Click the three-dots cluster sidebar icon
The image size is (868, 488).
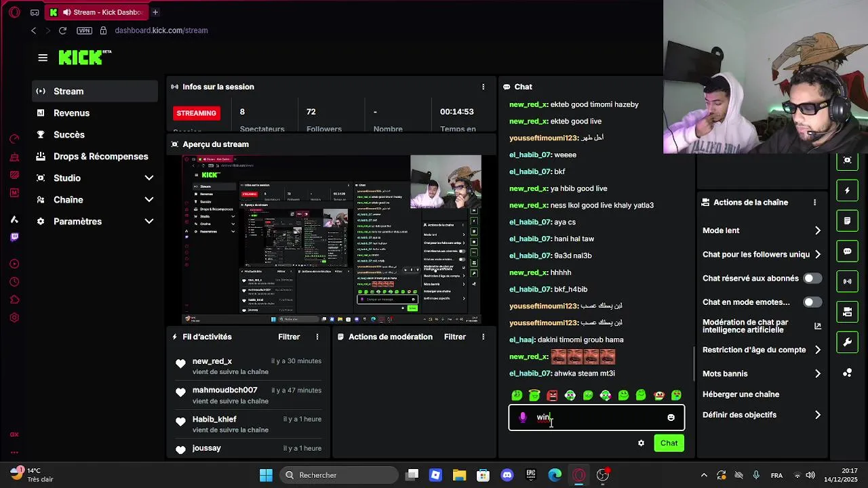(847, 373)
